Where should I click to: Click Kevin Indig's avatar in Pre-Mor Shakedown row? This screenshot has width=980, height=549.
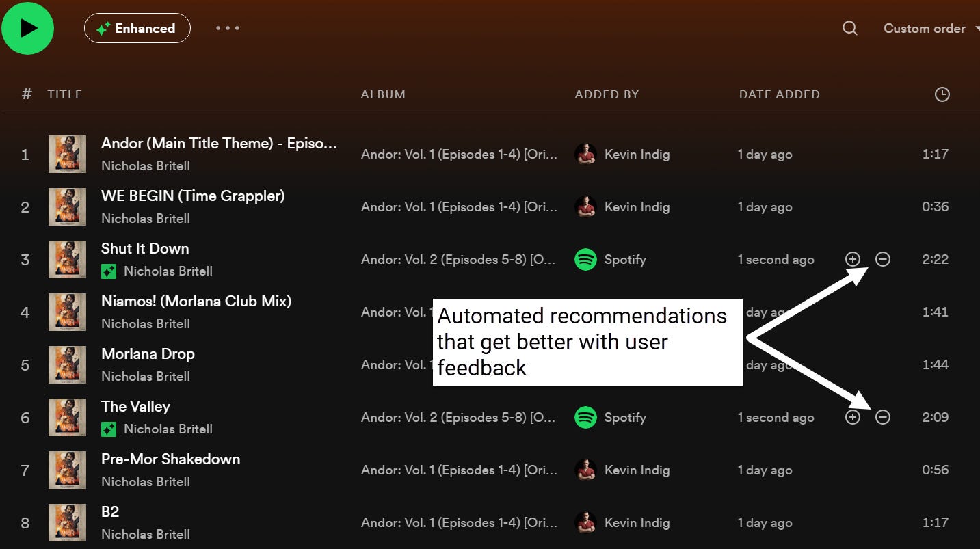pos(585,470)
